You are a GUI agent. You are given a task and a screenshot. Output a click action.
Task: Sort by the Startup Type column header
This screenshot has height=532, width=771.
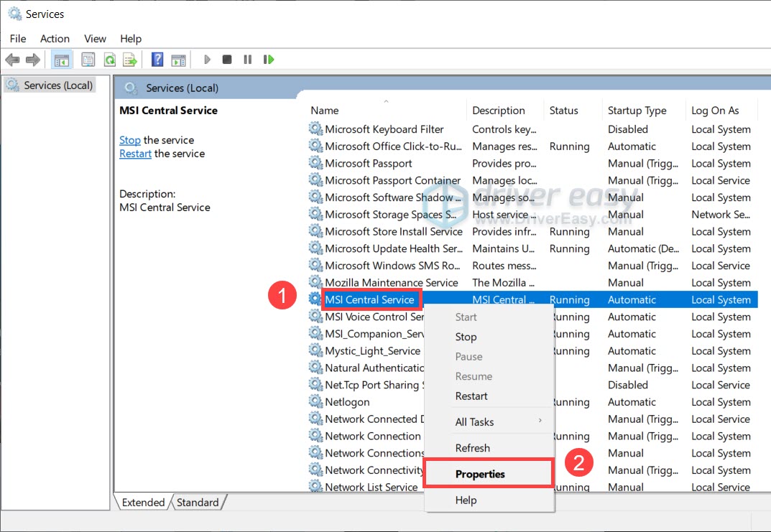(637, 111)
